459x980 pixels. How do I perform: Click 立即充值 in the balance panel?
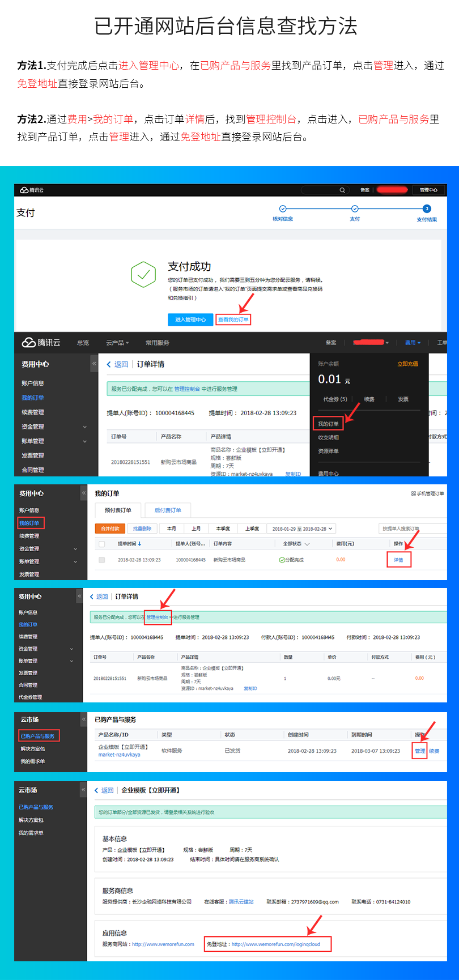click(407, 364)
